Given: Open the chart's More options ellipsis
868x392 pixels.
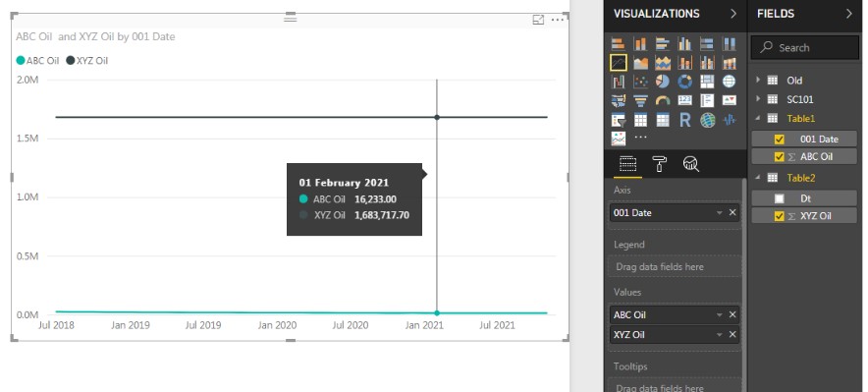Looking at the screenshot, I should coord(558,20).
